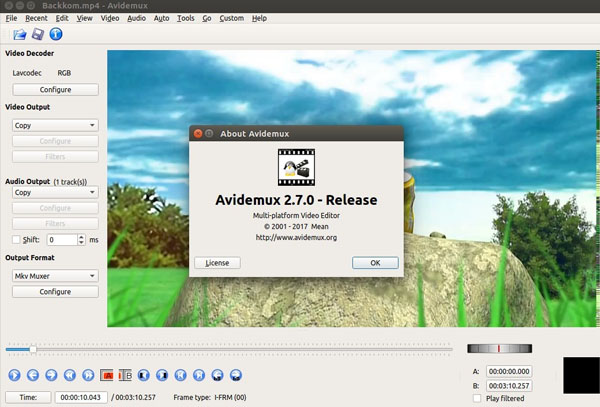Toggle the Play filtered checkbox

coord(477,398)
